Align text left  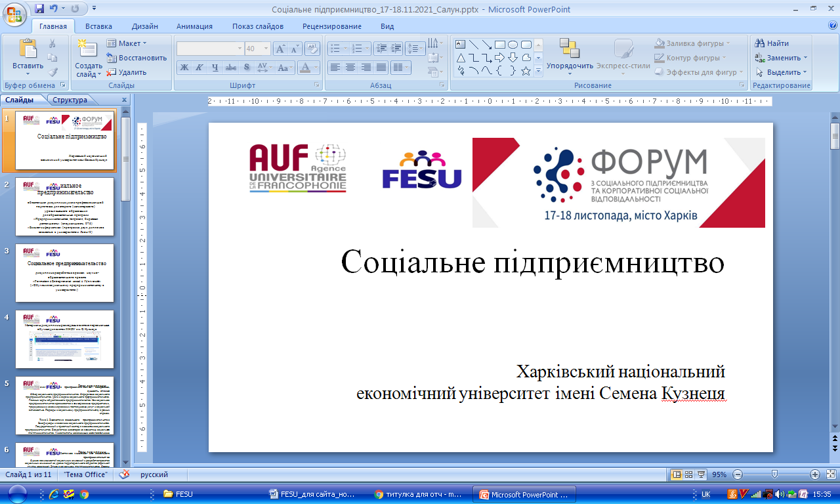click(x=335, y=68)
